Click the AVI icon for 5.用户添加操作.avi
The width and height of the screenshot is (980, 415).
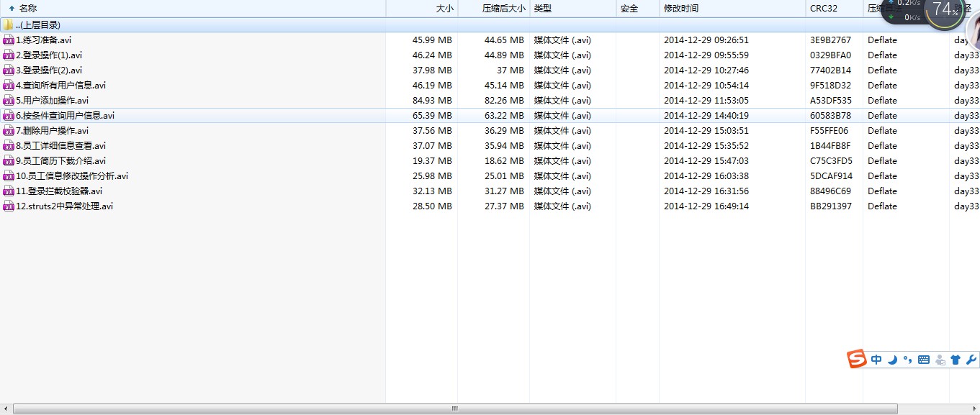[9, 101]
